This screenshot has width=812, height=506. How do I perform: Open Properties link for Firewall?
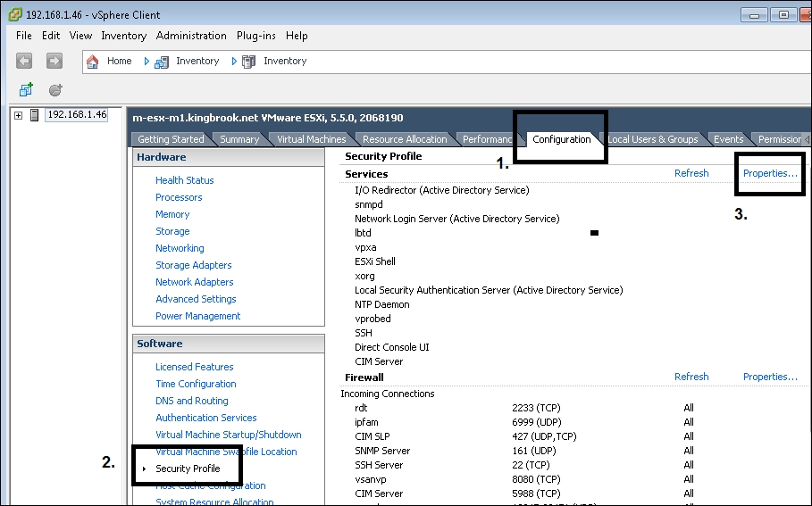(x=770, y=377)
